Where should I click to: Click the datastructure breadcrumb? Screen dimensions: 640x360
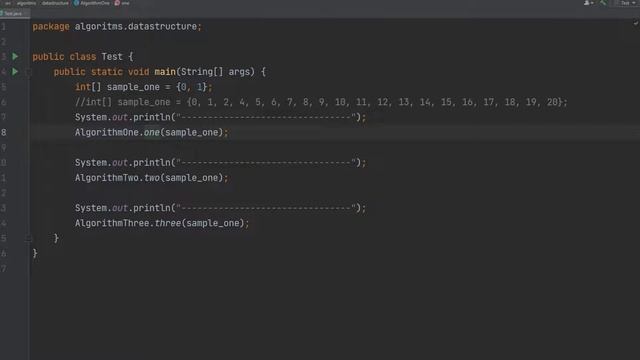[55, 3]
